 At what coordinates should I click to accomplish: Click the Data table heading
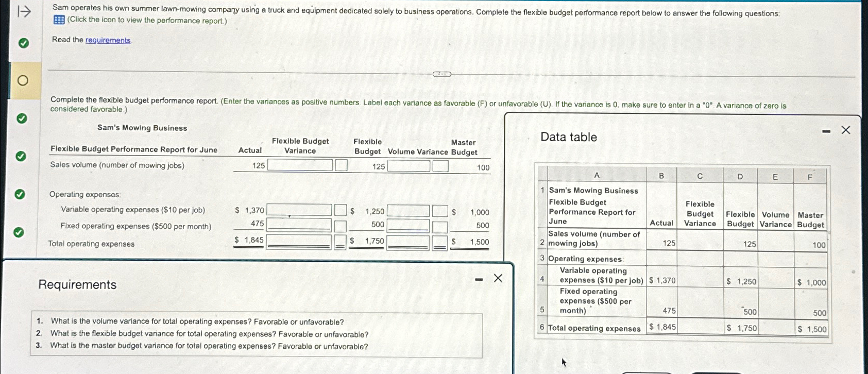pyautogui.click(x=569, y=137)
